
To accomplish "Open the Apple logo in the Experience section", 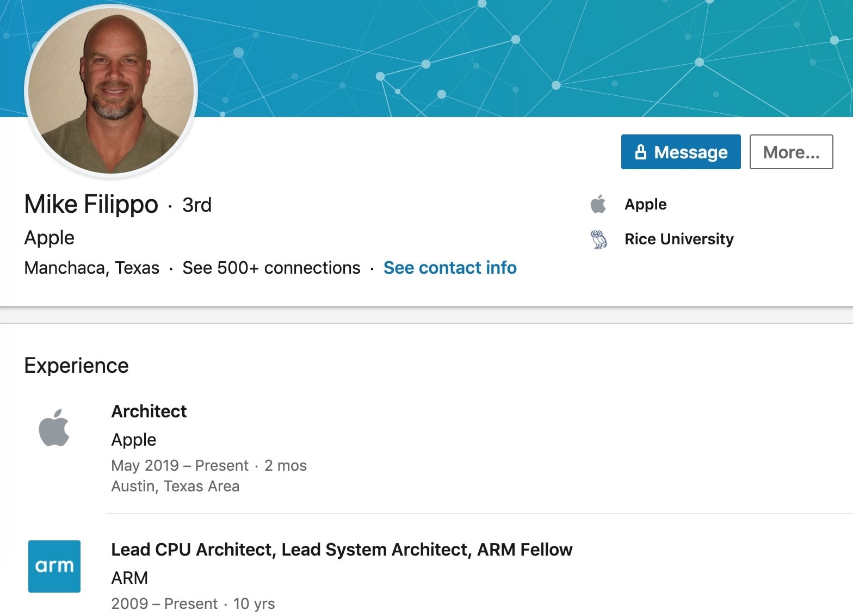I will (54, 428).
